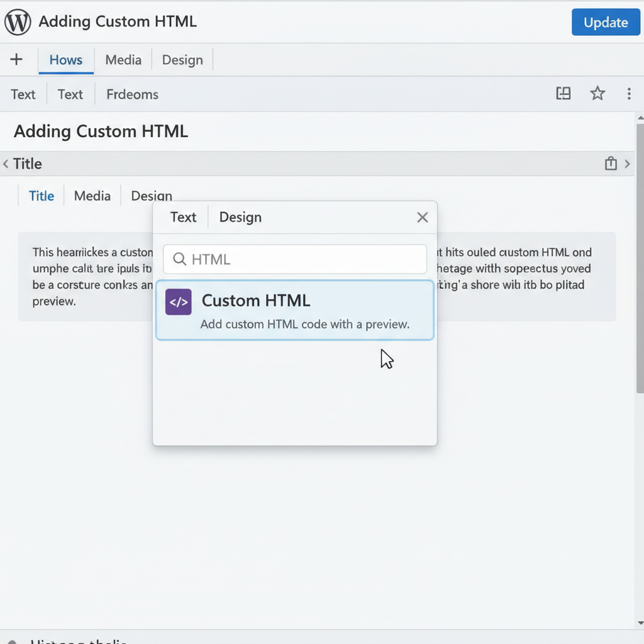The height and width of the screenshot is (644, 644).
Task: Open the list view panel icon
Action: pos(563,93)
